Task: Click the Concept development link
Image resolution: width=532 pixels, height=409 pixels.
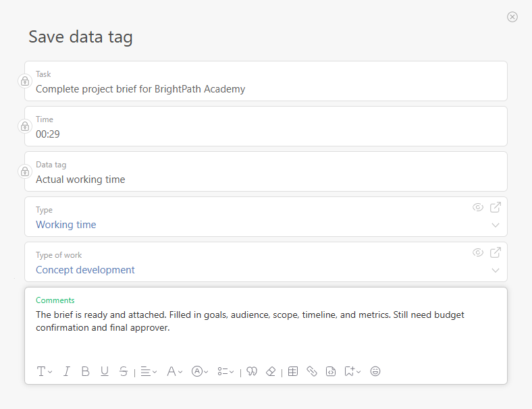Action: point(85,270)
